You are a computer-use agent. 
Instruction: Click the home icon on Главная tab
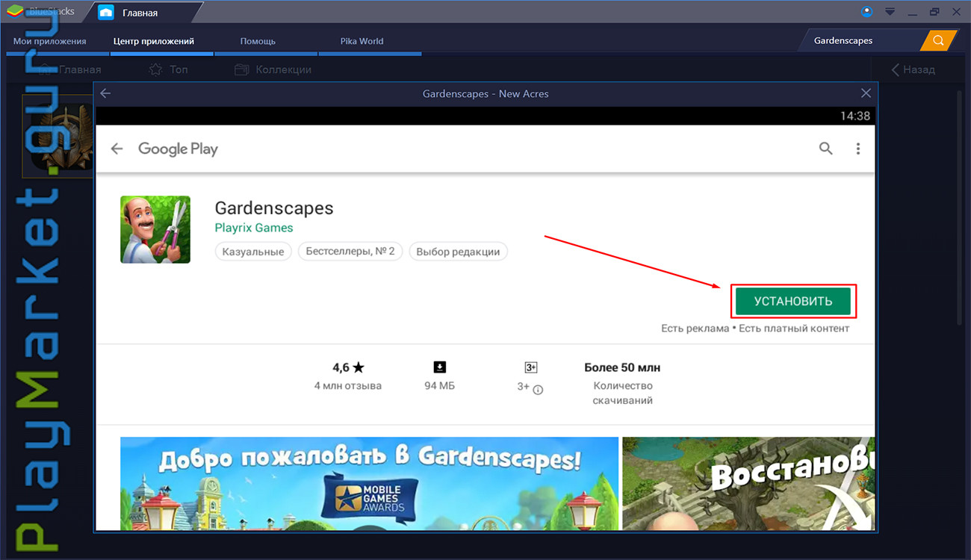point(106,13)
